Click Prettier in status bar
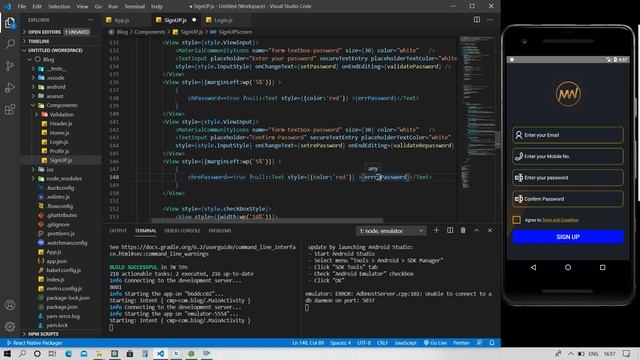This screenshot has height=360, width=640. [x=461, y=343]
